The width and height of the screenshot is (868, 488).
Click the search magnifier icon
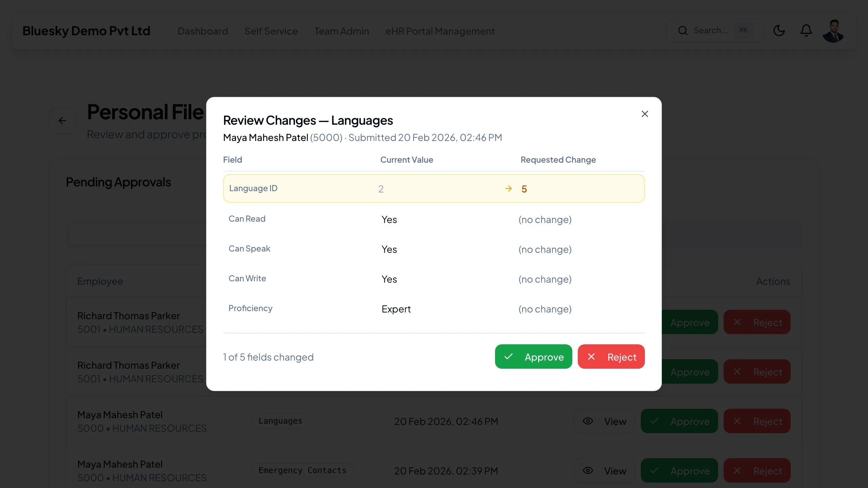pyautogui.click(x=683, y=30)
